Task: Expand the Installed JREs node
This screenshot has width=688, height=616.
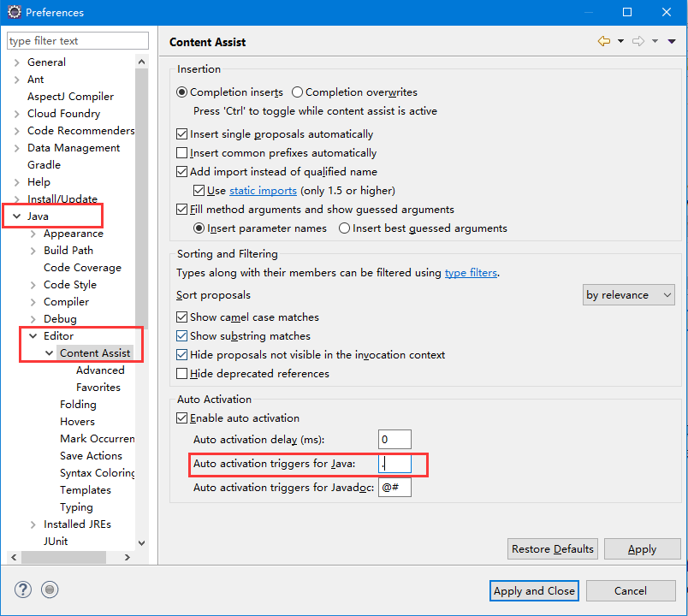Action: click(x=33, y=524)
